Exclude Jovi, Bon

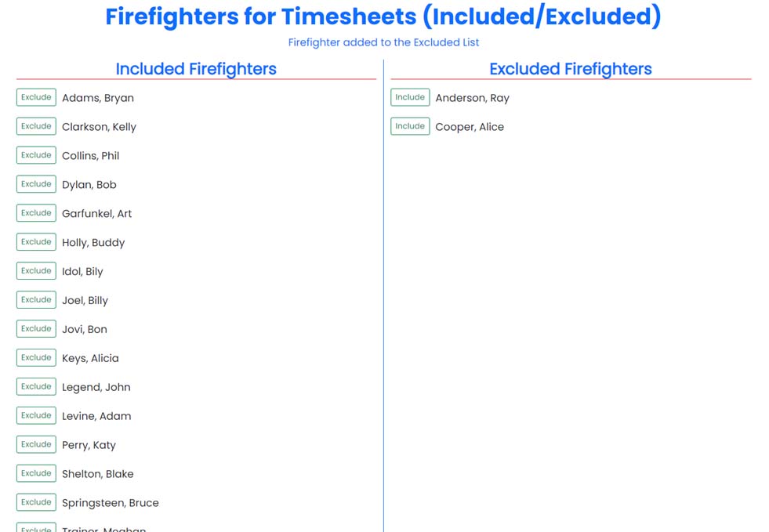pos(35,328)
